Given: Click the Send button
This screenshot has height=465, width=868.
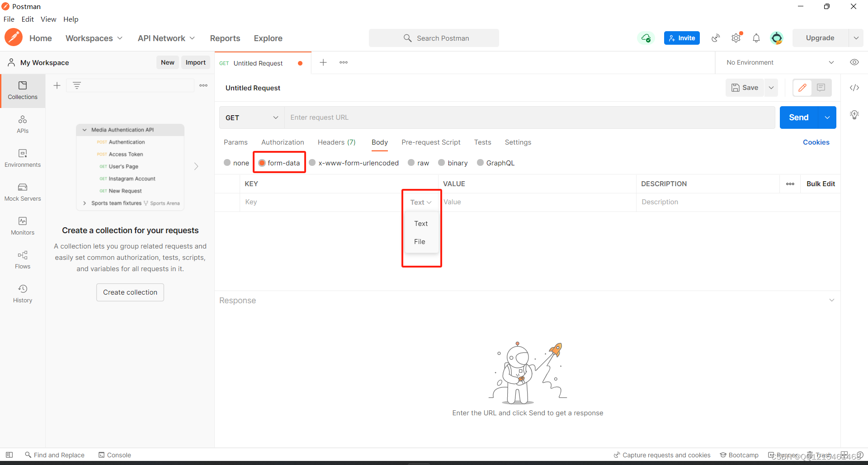Looking at the screenshot, I should 799,117.
